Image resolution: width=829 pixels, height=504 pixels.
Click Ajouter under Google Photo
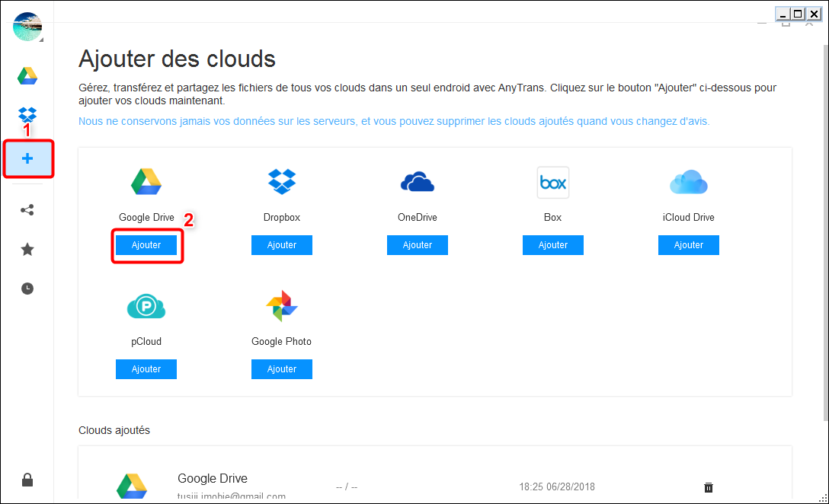pos(282,369)
